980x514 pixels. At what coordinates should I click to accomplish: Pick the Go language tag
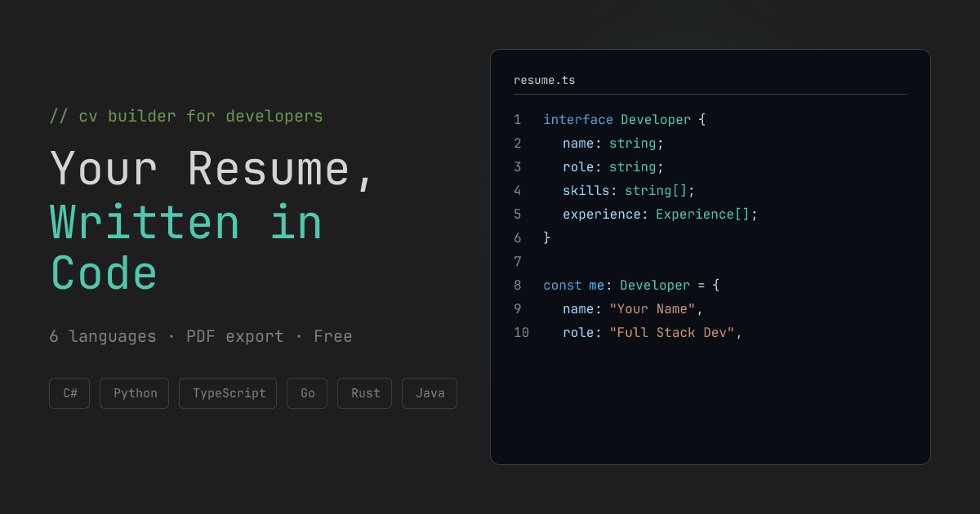(307, 393)
